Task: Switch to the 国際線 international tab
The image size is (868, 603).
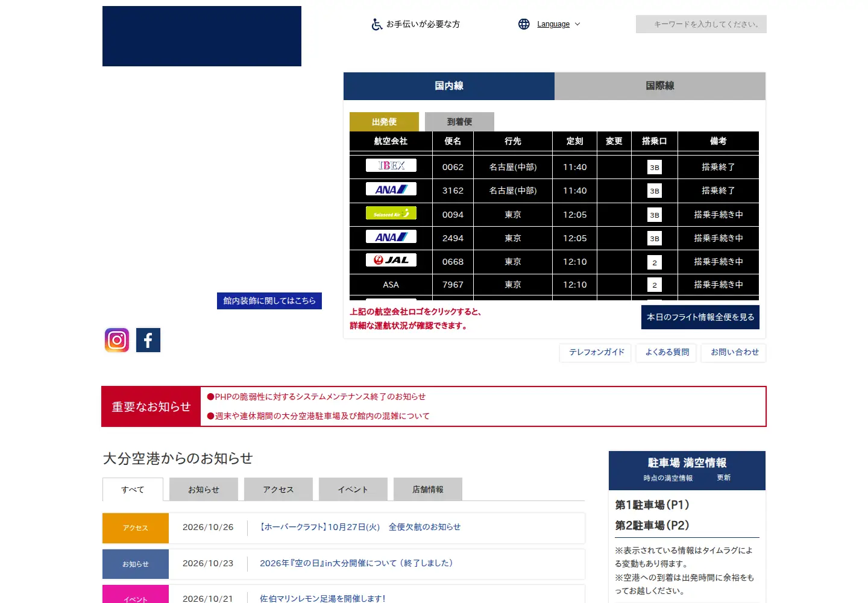Action: coord(660,86)
